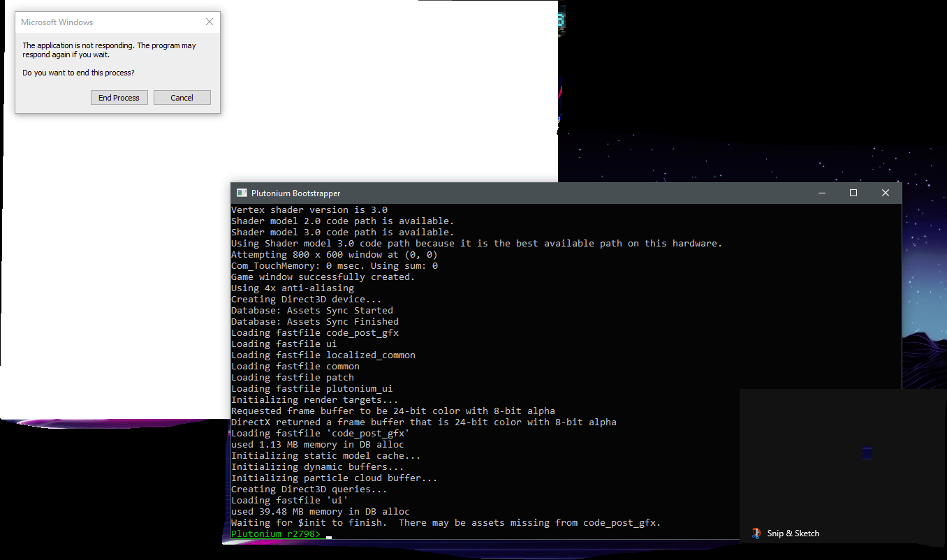Click line 'Creating Direct3D queries...'
Screen dimensions: 947x560
click(309, 489)
